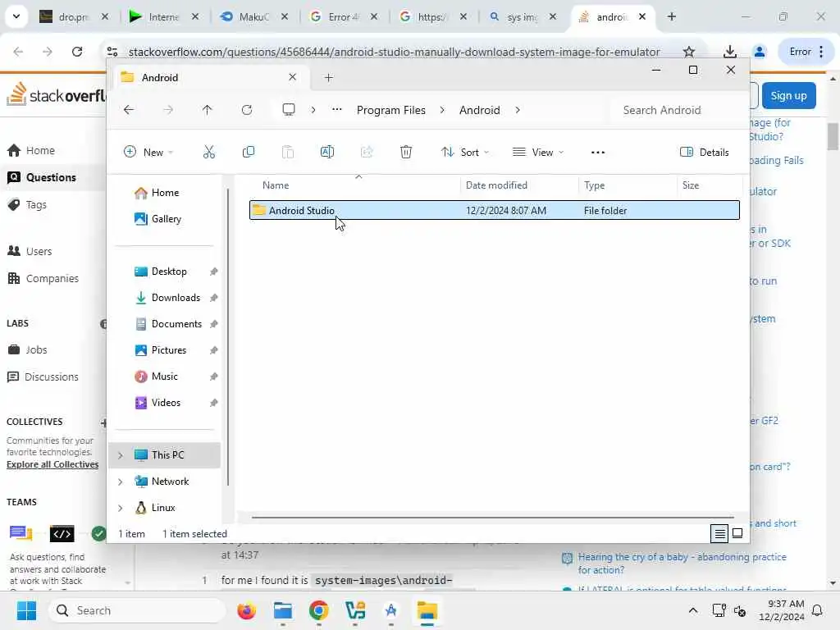Click the monitor icon in the address bar

(289, 110)
